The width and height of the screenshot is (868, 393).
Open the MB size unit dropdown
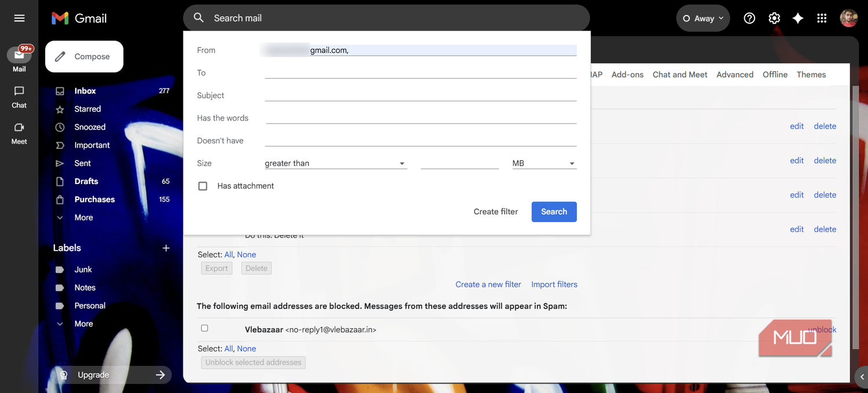click(544, 163)
